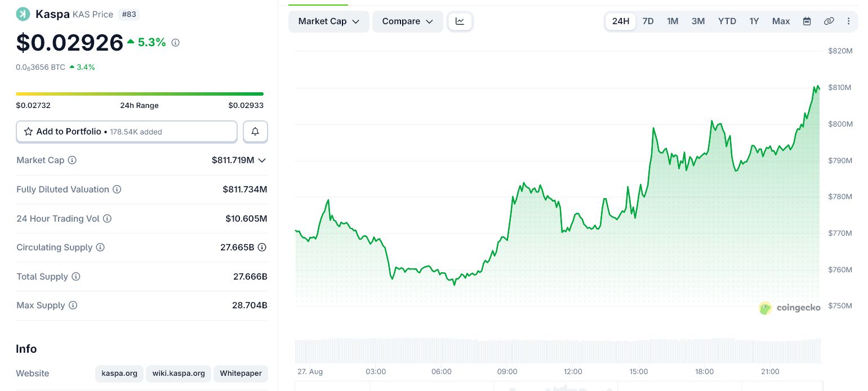Click the 5.3% change value
This screenshot has height=391, width=868.
tap(152, 42)
